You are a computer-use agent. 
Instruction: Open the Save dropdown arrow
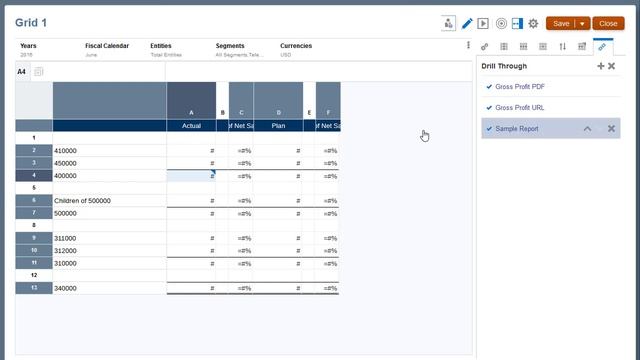pos(582,24)
